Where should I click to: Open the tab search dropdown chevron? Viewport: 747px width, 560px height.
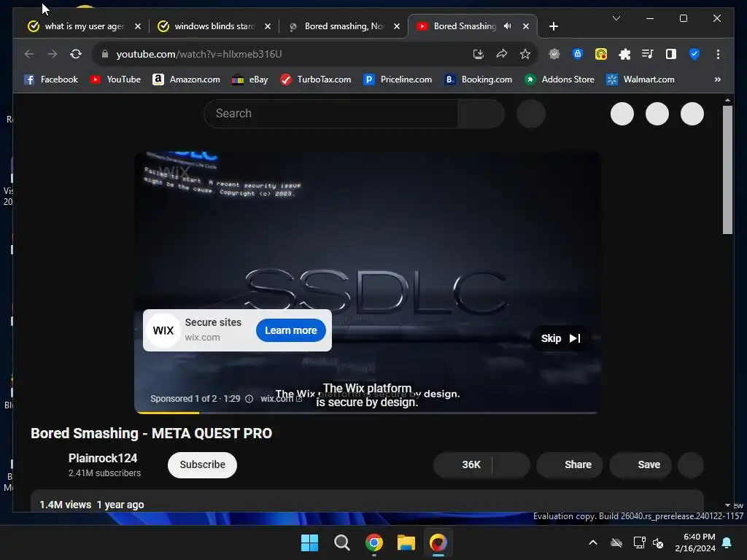(616, 18)
